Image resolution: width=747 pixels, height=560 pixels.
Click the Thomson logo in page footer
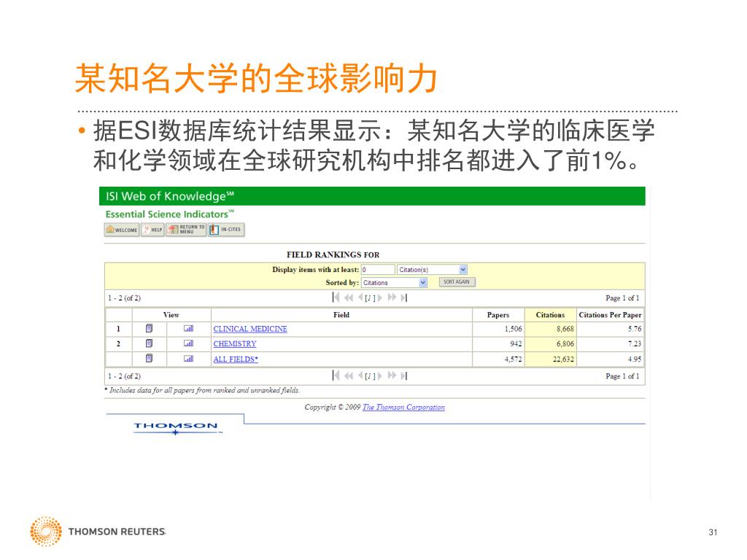coord(177,427)
